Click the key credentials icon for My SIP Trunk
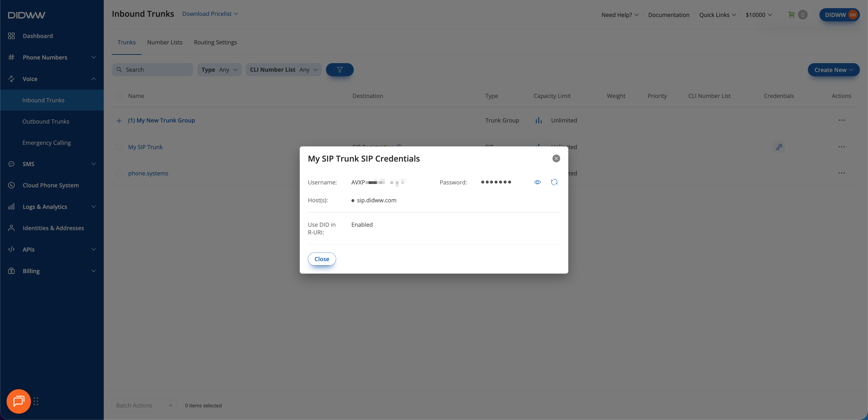 pyautogui.click(x=779, y=147)
